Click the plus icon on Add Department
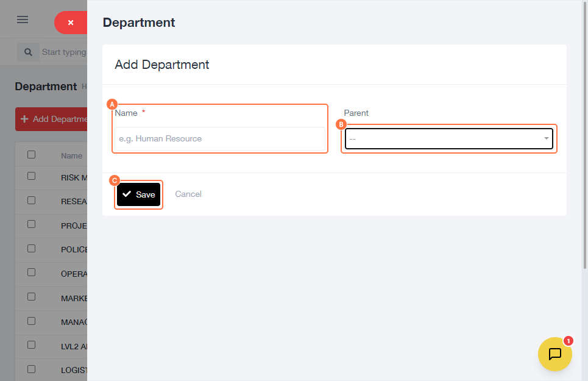This screenshot has width=588, height=381. pos(24,119)
